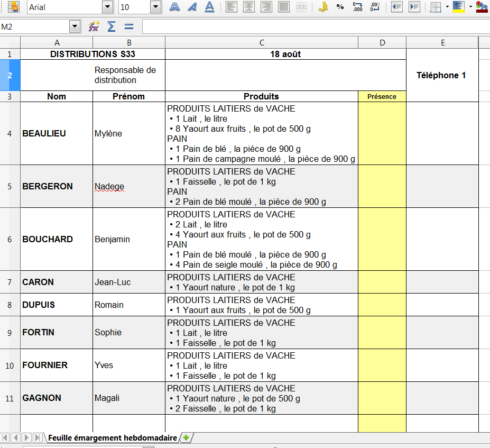Open the Function Wizard
This screenshot has height=448, width=490.
(x=94, y=27)
